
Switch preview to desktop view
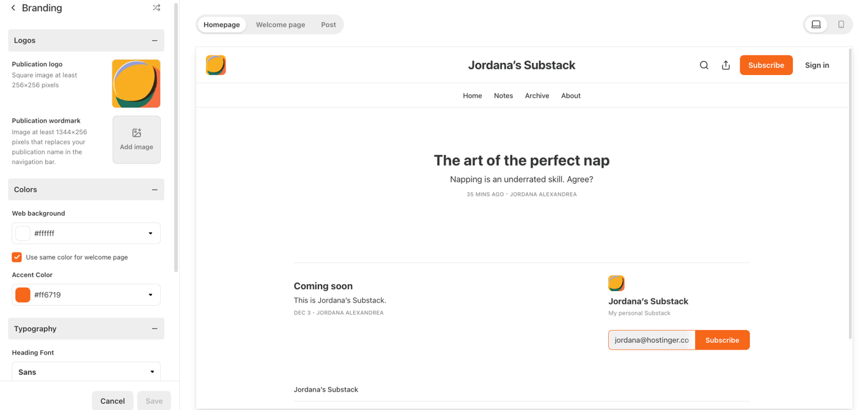click(x=815, y=24)
